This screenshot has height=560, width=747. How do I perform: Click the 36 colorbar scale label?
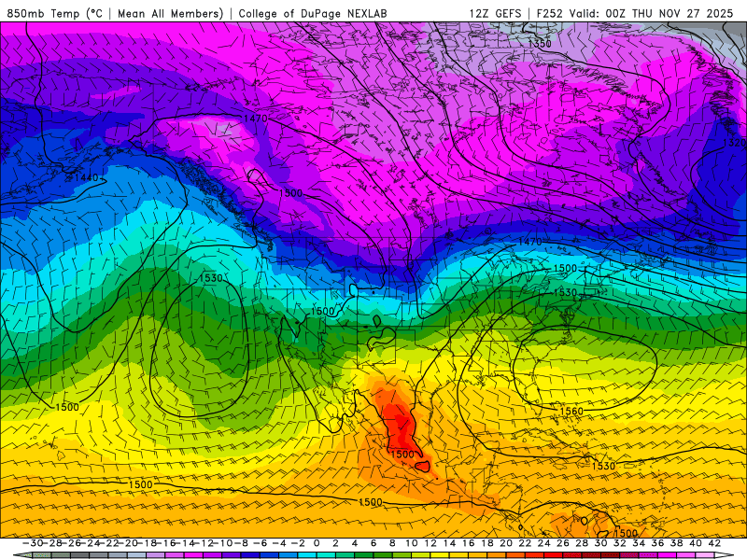pyautogui.click(x=658, y=543)
